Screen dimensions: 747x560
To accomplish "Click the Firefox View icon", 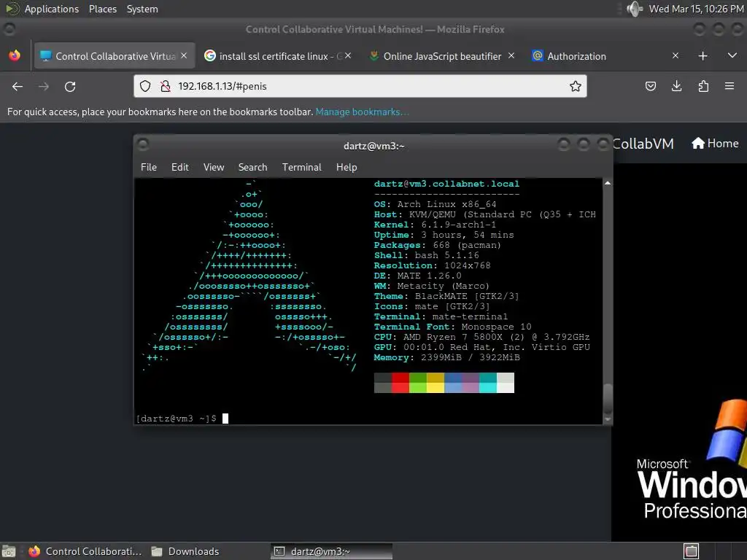I will tap(15, 55).
